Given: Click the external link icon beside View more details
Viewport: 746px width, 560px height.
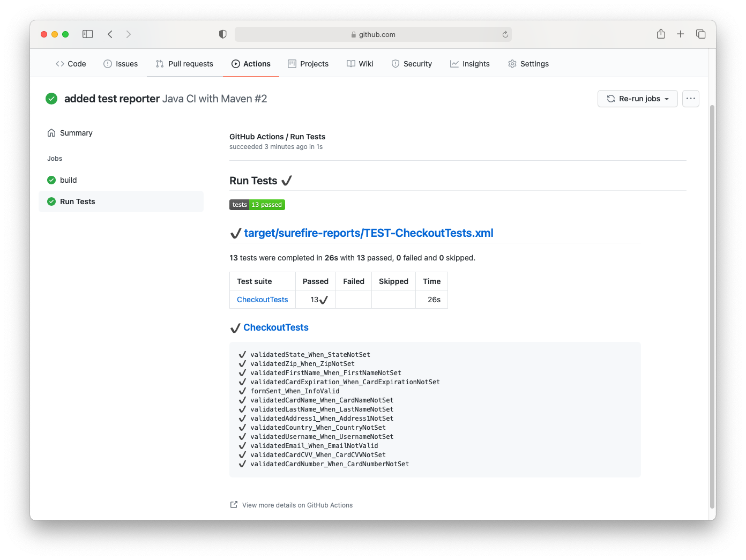Looking at the screenshot, I should pos(234,505).
